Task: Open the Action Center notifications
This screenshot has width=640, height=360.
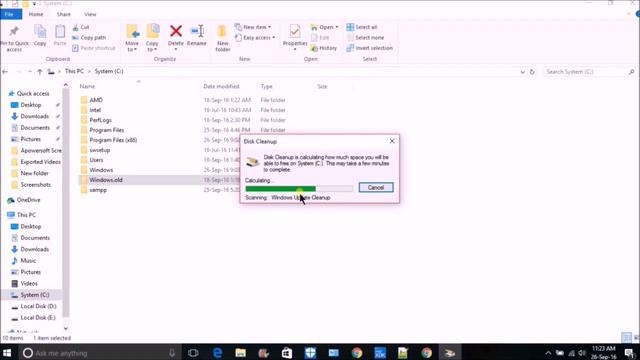Action: click(x=629, y=353)
